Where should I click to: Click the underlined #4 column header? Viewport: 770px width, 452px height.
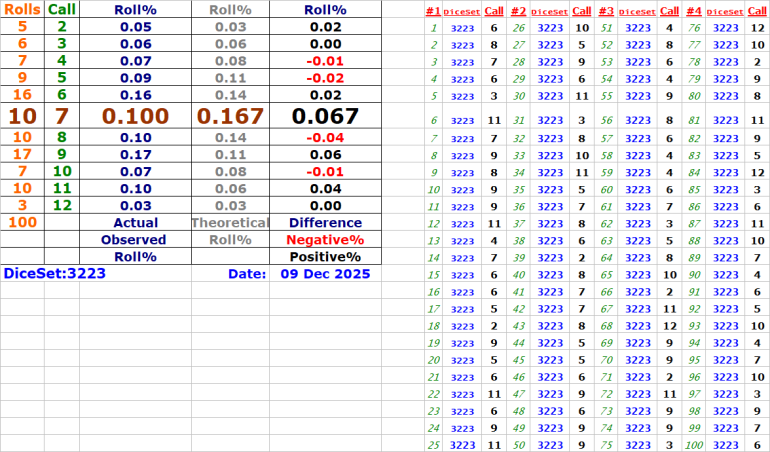click(693, 11)
